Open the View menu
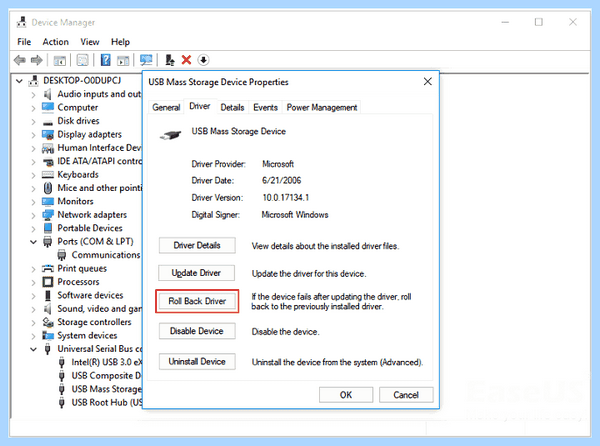 coord(90,42)
